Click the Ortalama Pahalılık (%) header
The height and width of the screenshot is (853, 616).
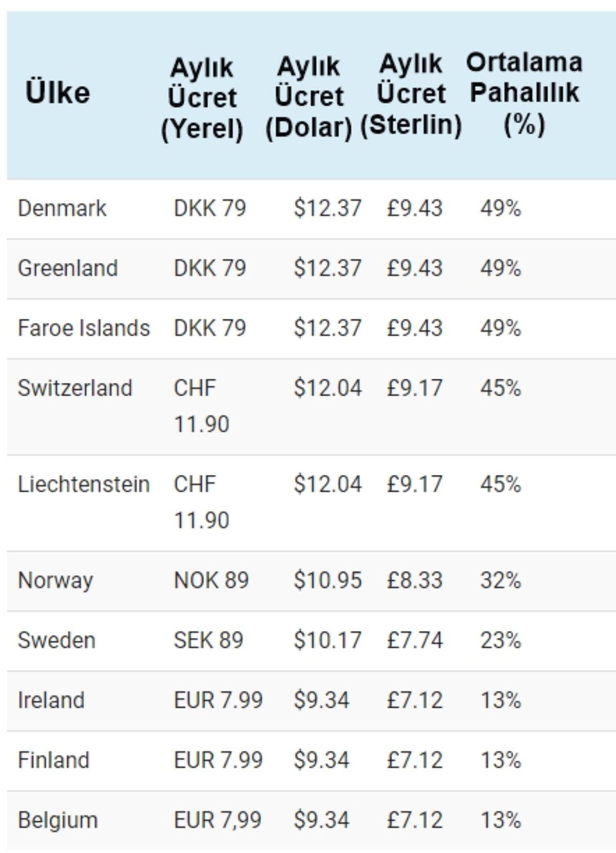[x=524, y=93]
